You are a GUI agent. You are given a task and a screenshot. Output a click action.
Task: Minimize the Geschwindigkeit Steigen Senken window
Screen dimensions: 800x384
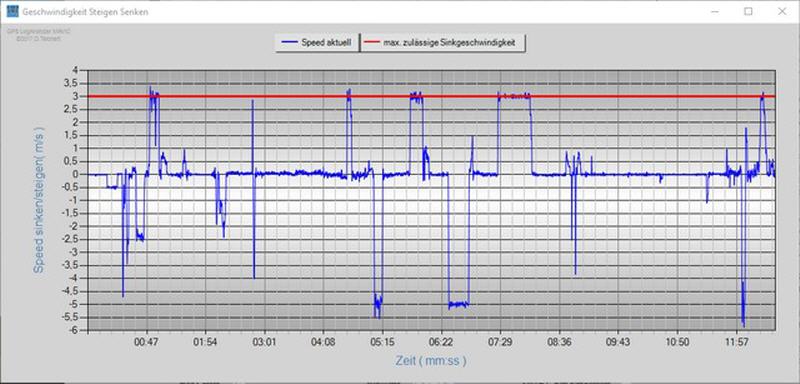[x=715, y=11]
